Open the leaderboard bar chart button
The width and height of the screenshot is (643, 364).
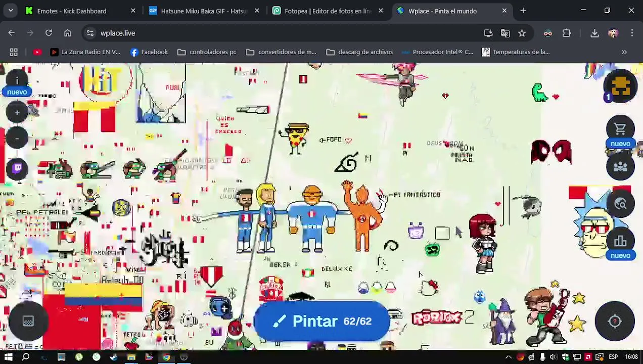(x=620, y=241)
